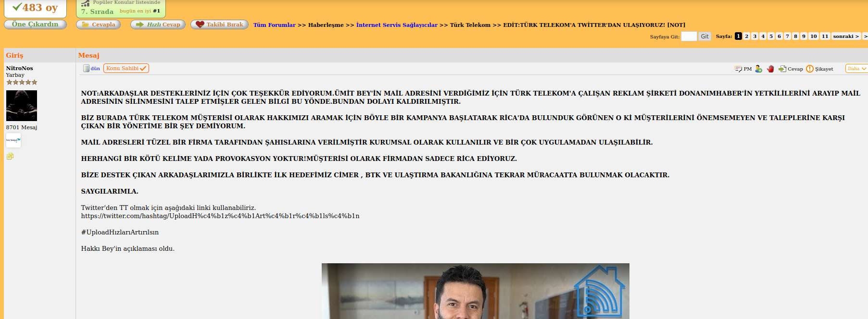This screenshot has width=868, height=319.
Task: Go to page 8
Action: pos(795,36)
